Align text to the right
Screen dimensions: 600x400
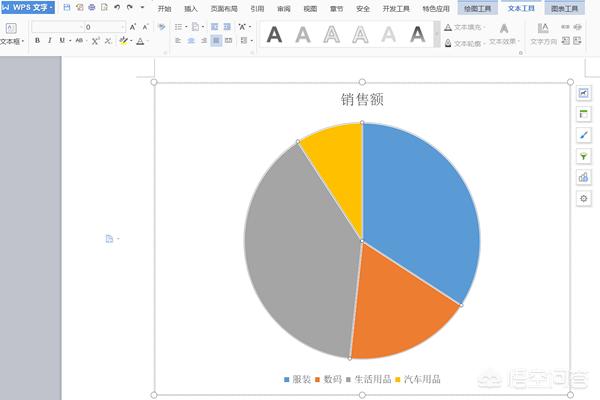pos(204,40)
